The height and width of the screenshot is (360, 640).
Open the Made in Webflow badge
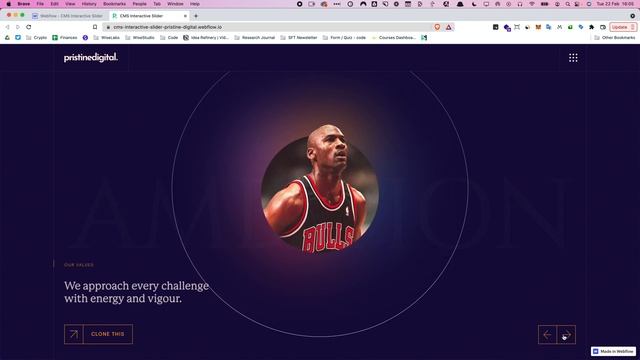[x=613, y=351]
